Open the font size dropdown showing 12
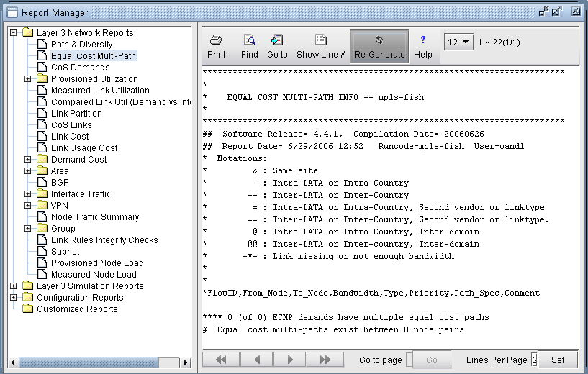The image size is (588, 374). pos(458,42)
